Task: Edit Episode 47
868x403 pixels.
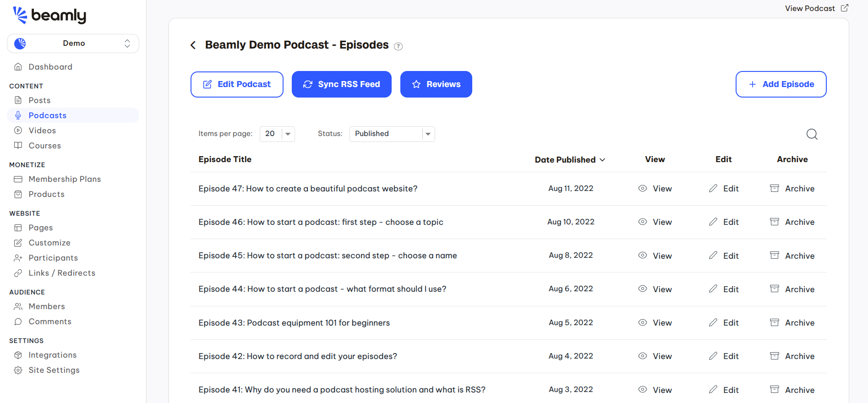Action: 724,189
